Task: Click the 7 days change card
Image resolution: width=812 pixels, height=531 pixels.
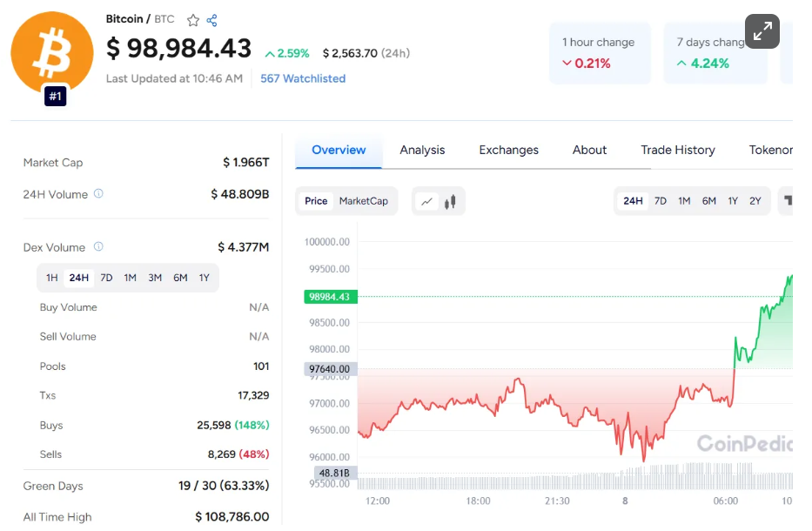Action: [x=715, y=53]
